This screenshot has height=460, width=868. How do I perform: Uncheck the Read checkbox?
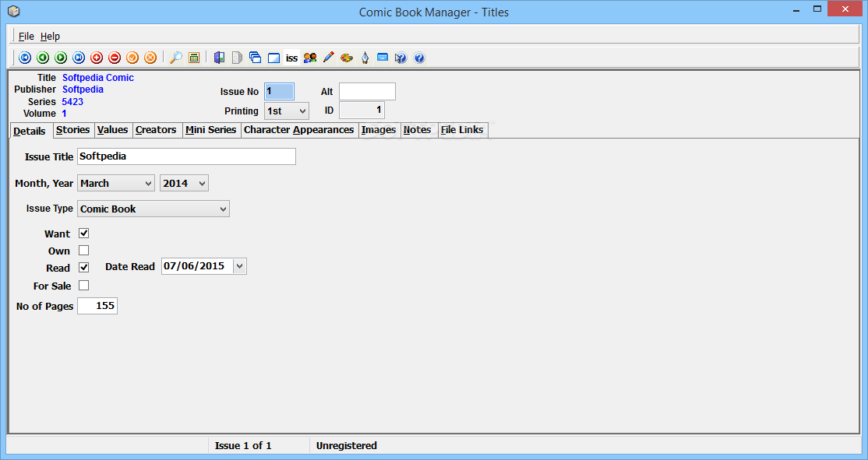pos(83,268)
